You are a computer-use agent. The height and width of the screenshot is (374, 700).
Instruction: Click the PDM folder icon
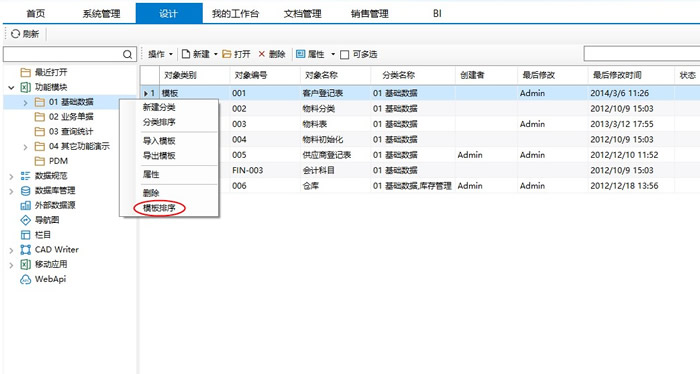tap(40, 161)
